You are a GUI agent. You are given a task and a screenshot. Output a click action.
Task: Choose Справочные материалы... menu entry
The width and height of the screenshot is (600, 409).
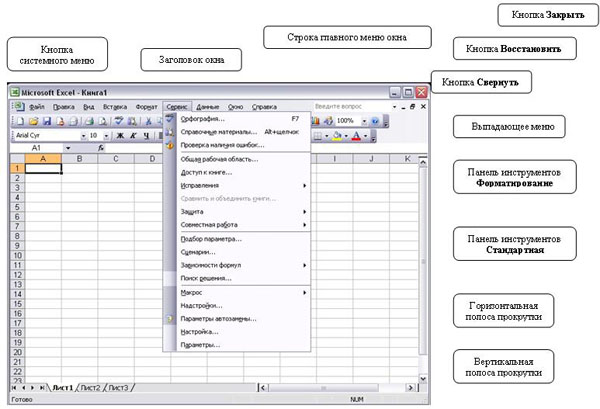coord(237,132)
